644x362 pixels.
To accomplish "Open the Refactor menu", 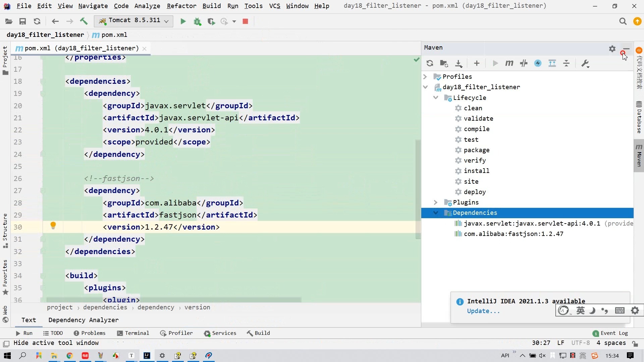I will 181,6.
